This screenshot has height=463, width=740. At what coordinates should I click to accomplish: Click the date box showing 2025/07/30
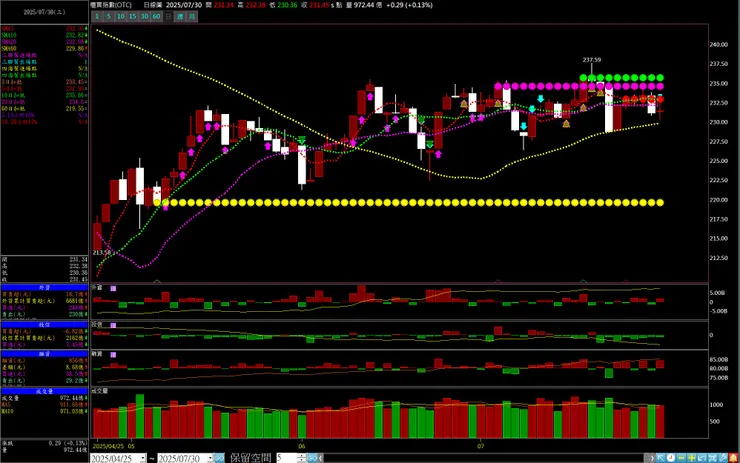[x=44, y=12]
